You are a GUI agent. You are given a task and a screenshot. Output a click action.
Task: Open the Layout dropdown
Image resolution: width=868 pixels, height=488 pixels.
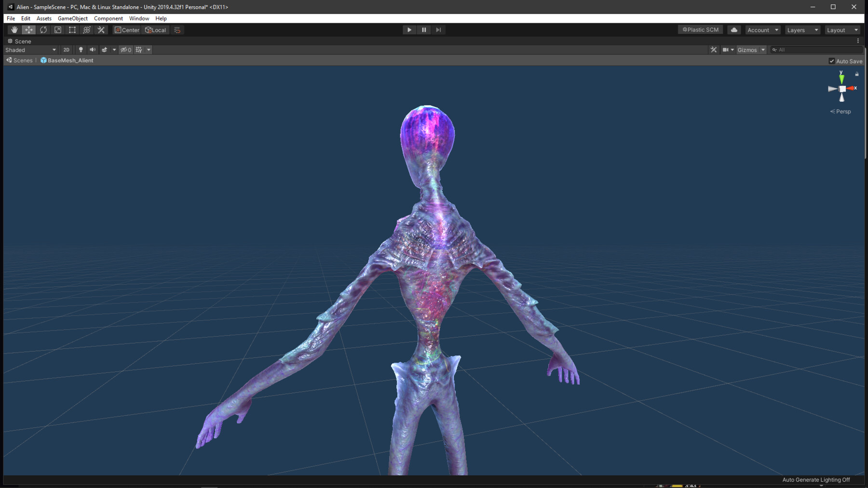[842, 29]
